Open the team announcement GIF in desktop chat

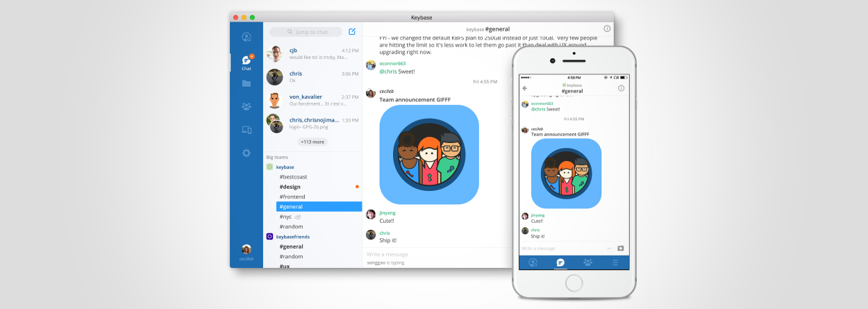pos(429,154)
